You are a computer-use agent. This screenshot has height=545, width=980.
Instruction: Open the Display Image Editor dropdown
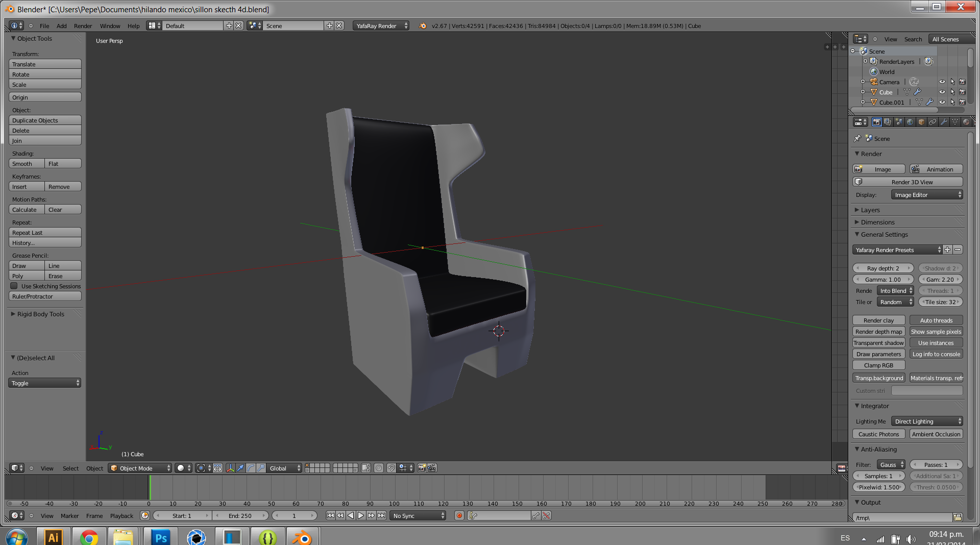pyautogui.click(x=927, y=195)
